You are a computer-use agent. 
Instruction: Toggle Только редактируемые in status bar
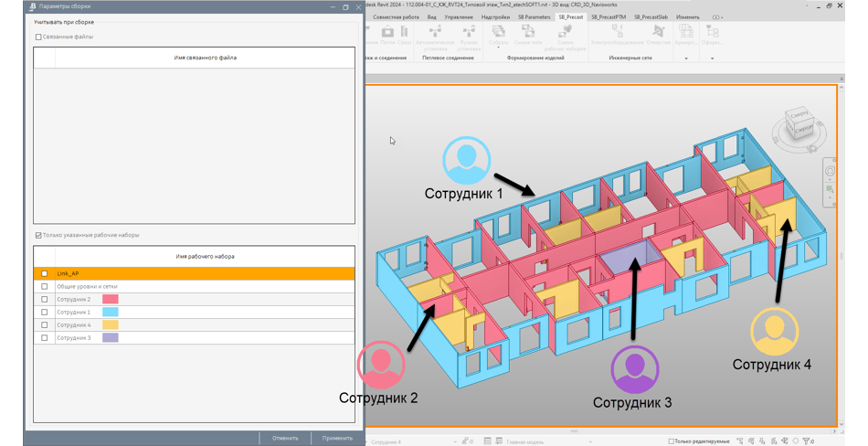coord(671,441)
